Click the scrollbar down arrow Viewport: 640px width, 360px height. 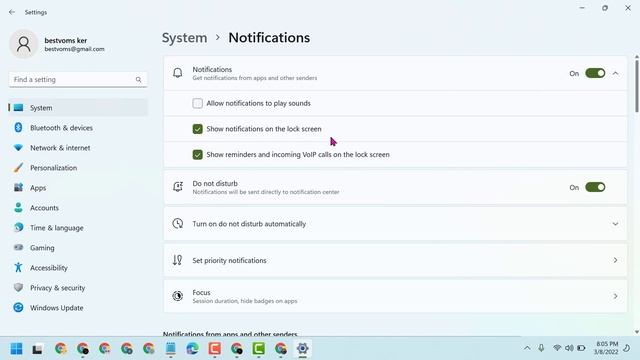[x=637, y=332]
